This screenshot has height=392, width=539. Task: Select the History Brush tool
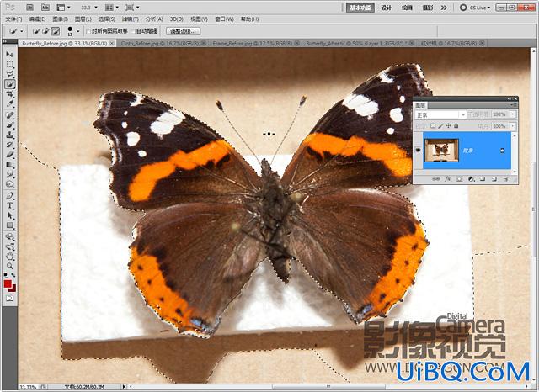[x=9, y=145]
